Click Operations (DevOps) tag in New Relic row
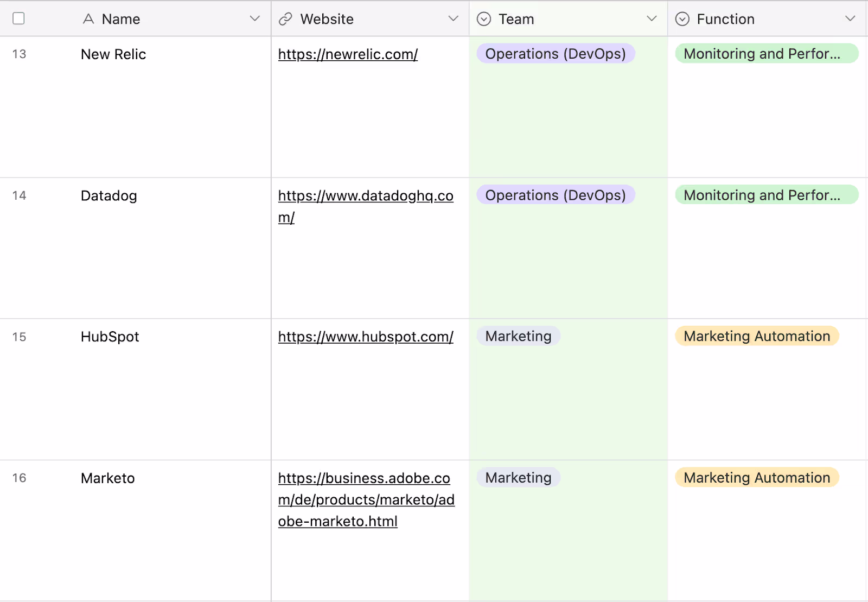 click(556, 54)
